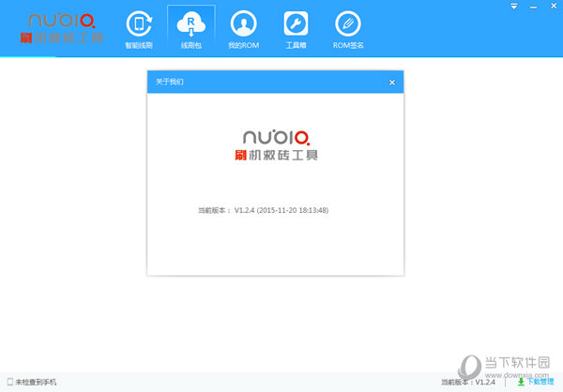Click the version text V1.2.4 (2015-11-20 18:13:48)
The width and height of the screenshot is (563, 392).
point(281,210)
